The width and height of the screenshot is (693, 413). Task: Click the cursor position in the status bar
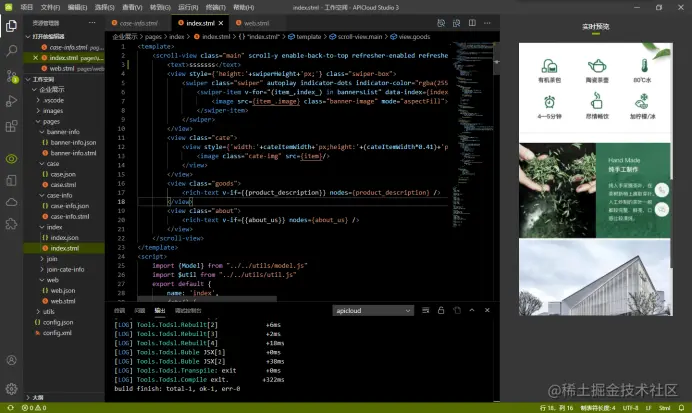click(556, 408)
